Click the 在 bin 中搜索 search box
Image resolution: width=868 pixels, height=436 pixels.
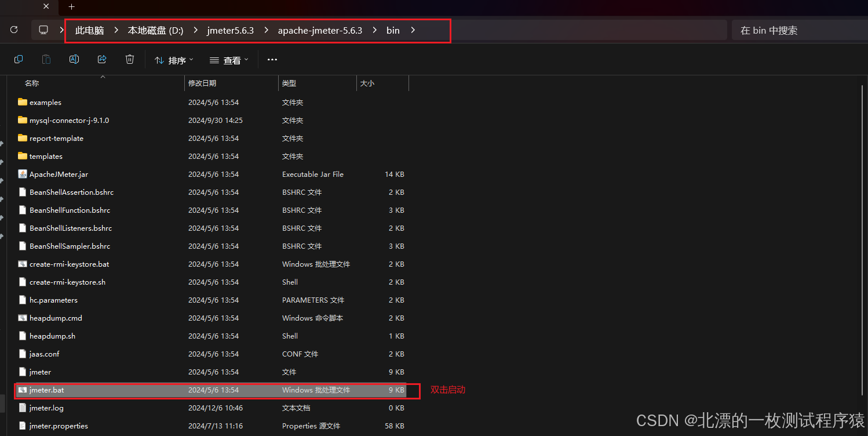pos(798,30)
